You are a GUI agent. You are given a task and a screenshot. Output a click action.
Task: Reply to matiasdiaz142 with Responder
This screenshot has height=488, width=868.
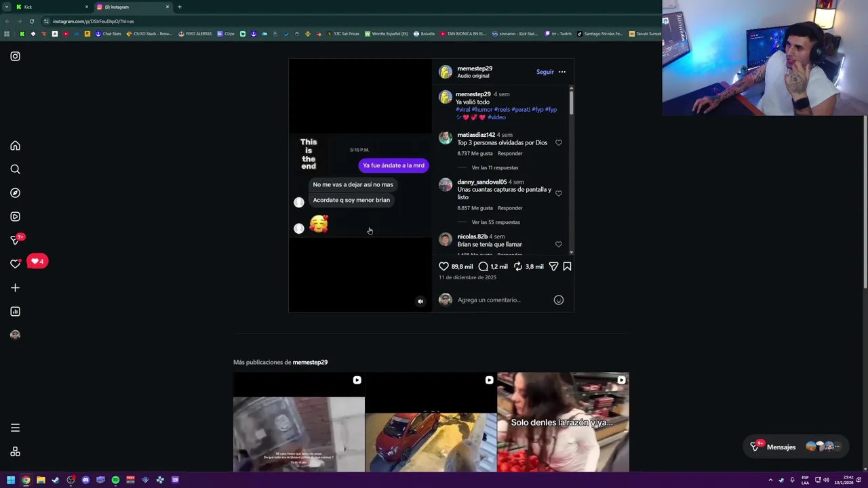point(510,154)
